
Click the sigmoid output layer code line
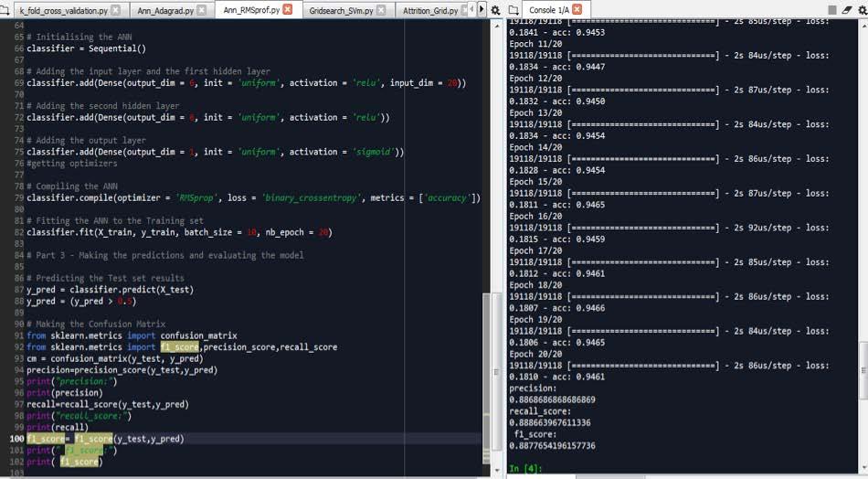216,151
